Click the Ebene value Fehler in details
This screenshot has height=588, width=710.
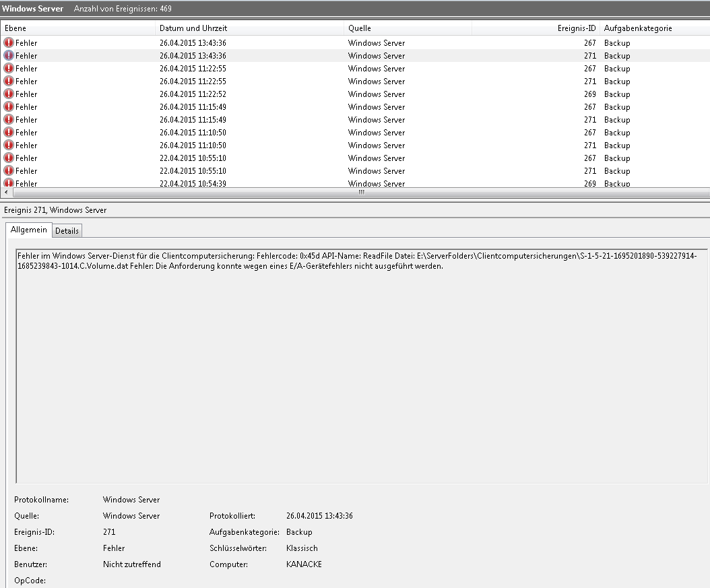point(114,548)
